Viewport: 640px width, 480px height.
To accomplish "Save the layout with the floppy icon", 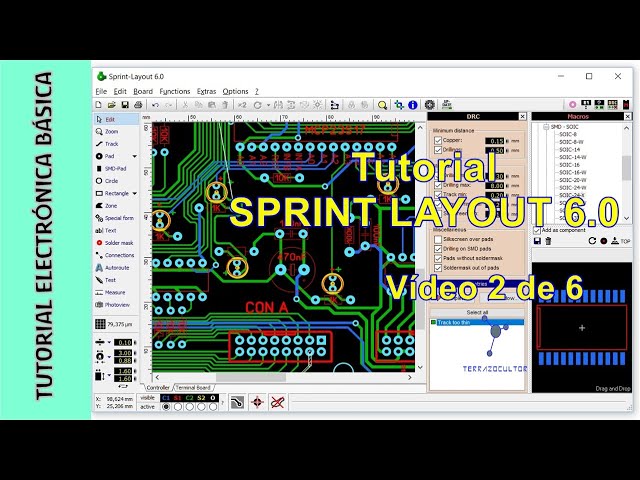I will (x=125, y=105).
